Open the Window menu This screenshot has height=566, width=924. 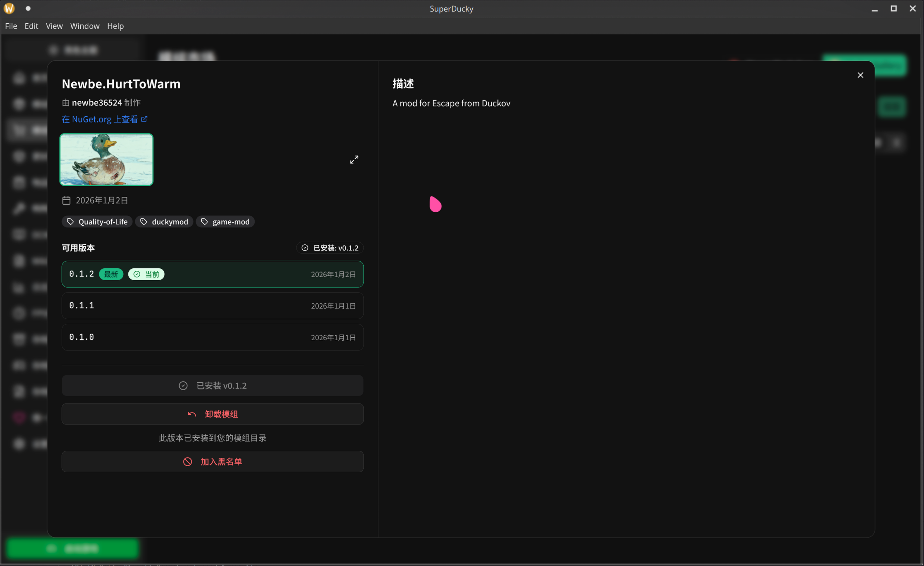85,26
